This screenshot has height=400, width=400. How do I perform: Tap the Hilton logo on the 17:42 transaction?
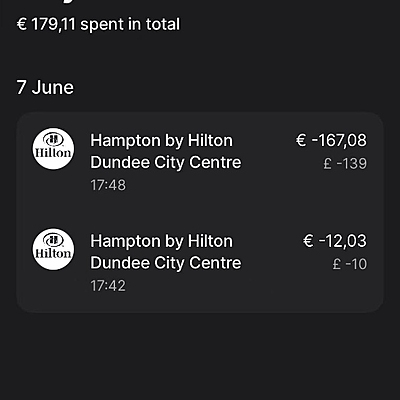[x=53, y=249]
